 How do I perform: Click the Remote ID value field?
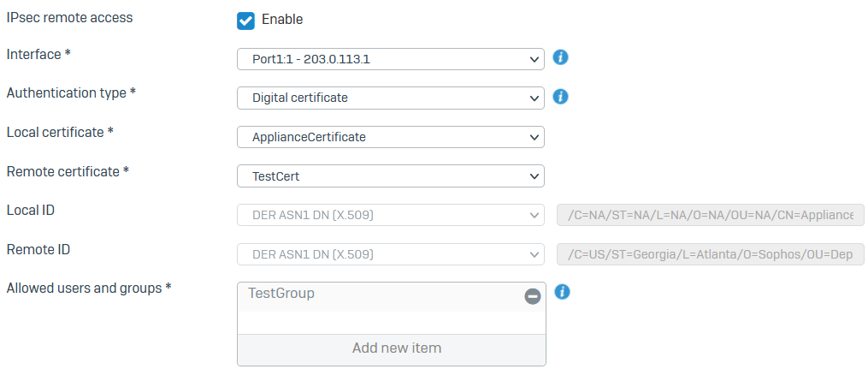point(710,254)
